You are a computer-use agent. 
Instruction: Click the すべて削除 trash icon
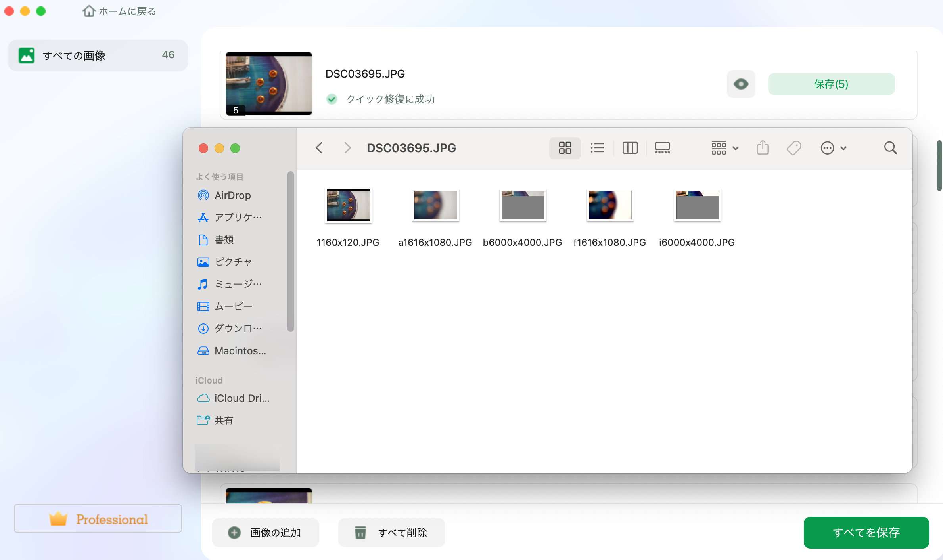(360, 533)
